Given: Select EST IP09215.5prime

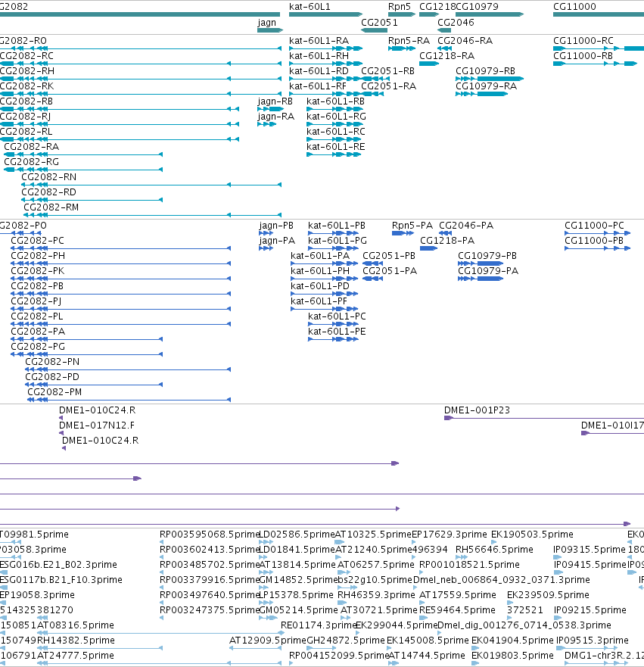Looking at the screenshot, I should click(x=590, y=610).
